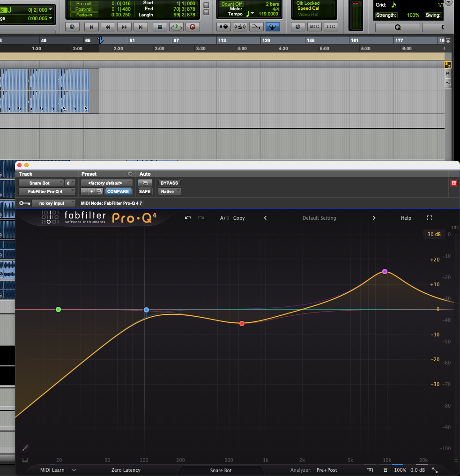The image size is (460, 476).
Task: Toggle Count Off in the MIDI controls
Action: [x=231, y=4]
